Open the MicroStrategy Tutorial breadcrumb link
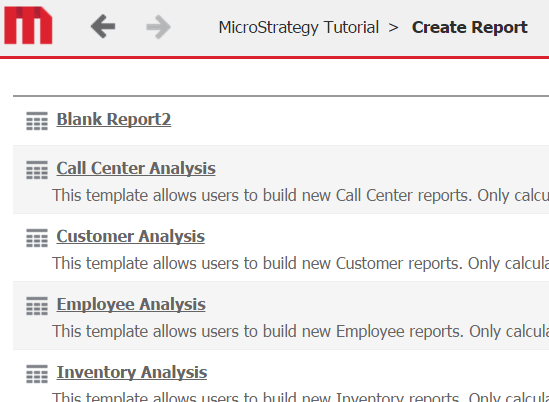 pos(299,27)
